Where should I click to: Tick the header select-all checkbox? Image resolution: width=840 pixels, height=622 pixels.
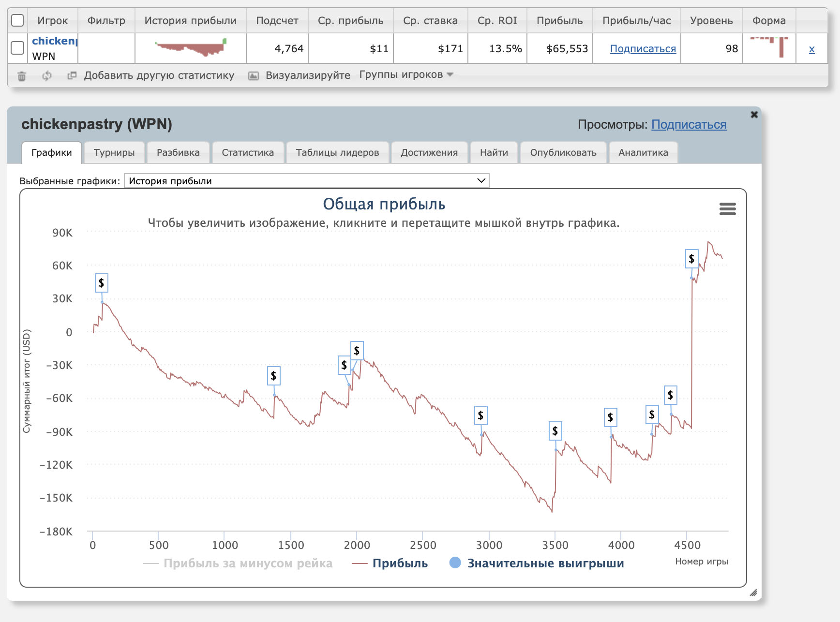pos(17,20)
